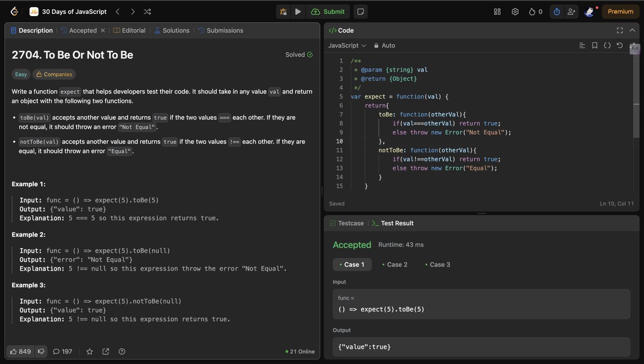The width and height of the screenshot is (644, 364).
Task: Switch to the Testcase tab
Action: (347, 223)
